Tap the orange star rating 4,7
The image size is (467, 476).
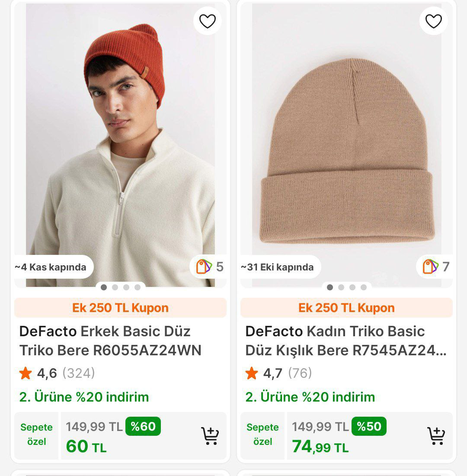tap(252, 373)
